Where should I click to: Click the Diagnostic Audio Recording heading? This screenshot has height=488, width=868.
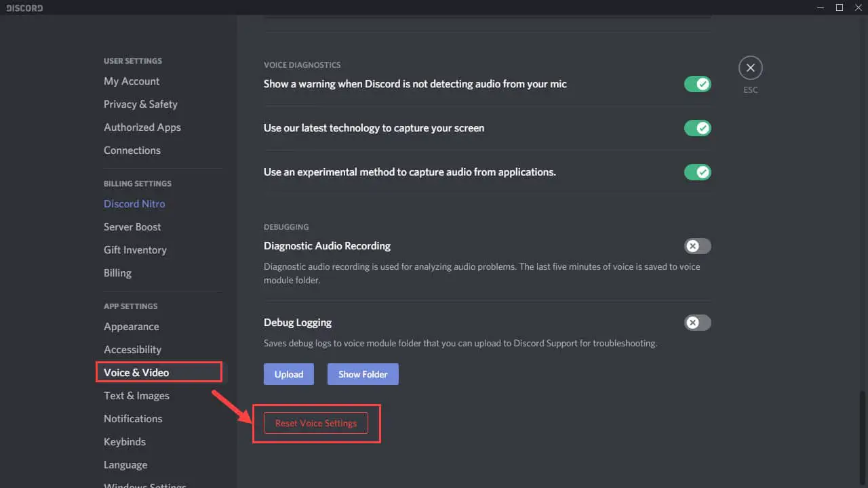coord(327,246)
